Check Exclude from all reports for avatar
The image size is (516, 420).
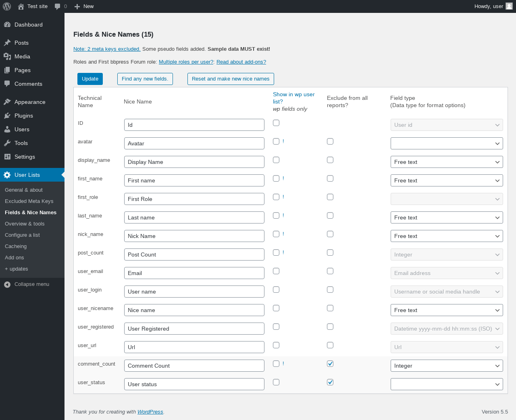tap(330, 141)
